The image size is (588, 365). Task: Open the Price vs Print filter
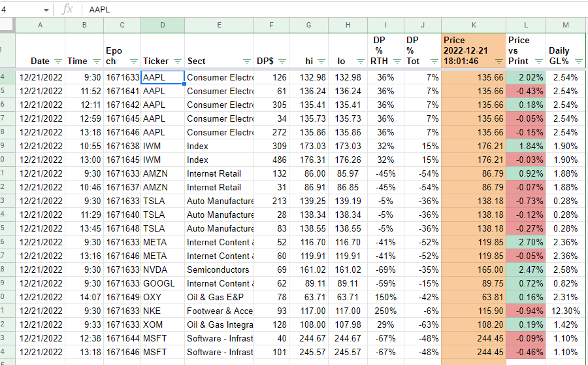(x=539, y=61)
